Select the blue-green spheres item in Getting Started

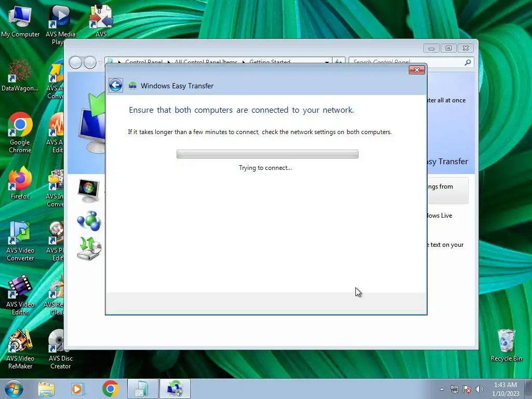click(x=89, y=221)
